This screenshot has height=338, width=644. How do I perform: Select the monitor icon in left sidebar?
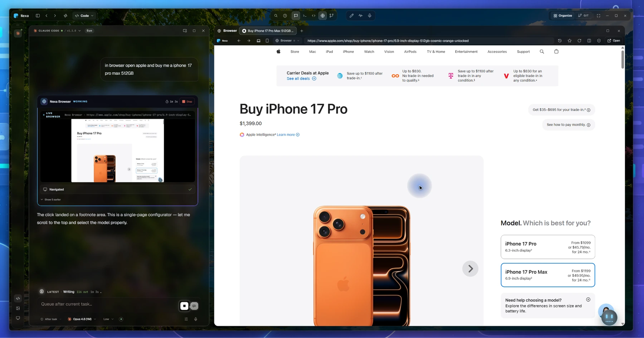click(x=18, y=318)
